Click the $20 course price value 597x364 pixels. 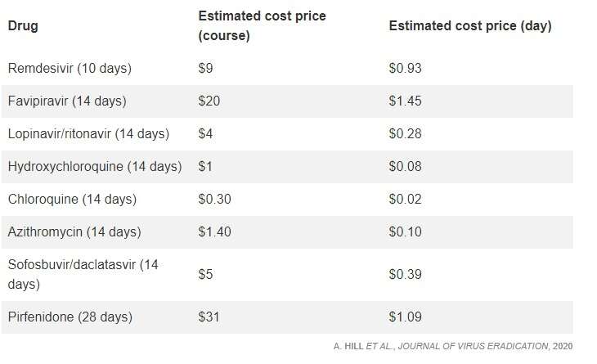coord(209,101)
